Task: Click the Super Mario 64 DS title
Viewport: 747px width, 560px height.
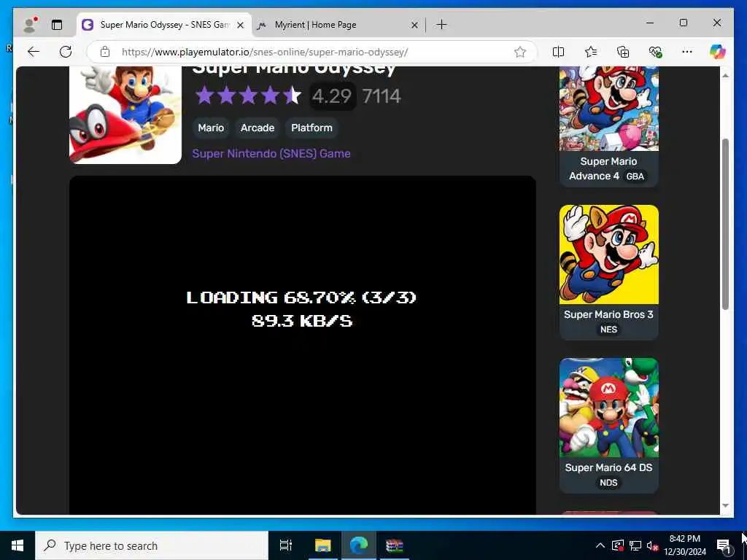Action: [608, 467]
